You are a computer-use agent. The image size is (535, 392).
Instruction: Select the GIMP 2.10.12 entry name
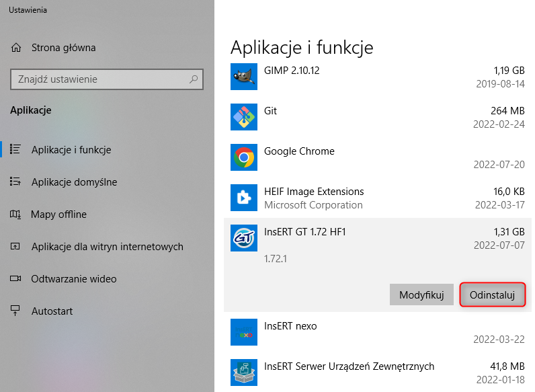(x=292, y=71)
